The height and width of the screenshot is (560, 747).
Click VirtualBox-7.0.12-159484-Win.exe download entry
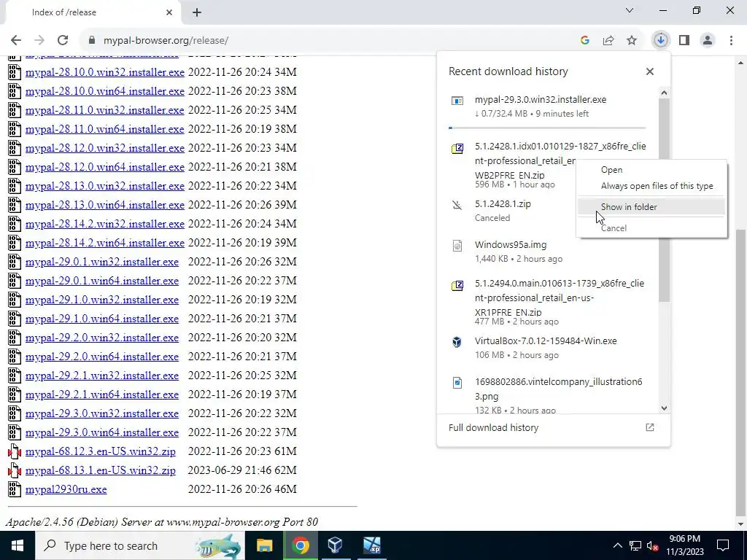pos(547,348)
